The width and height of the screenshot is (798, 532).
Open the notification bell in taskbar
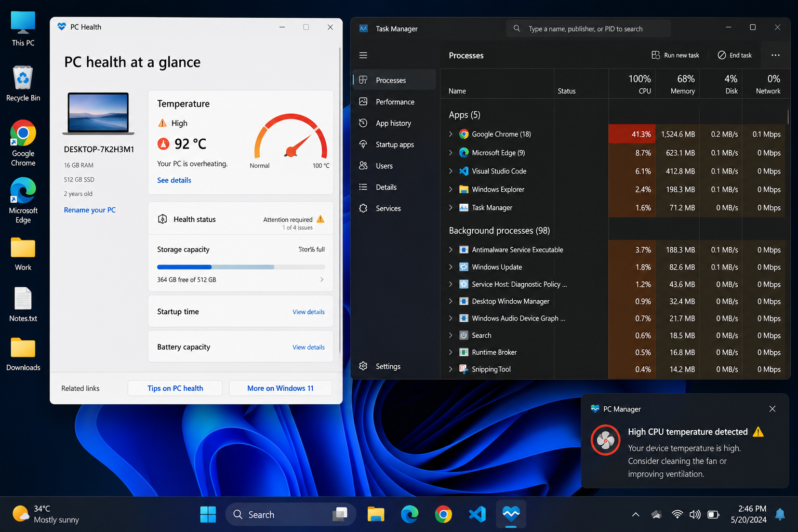[780, 514]
